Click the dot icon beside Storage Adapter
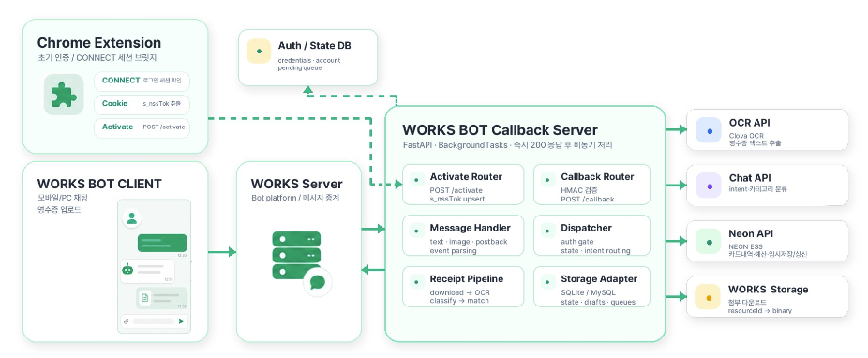 pos(547,282)
